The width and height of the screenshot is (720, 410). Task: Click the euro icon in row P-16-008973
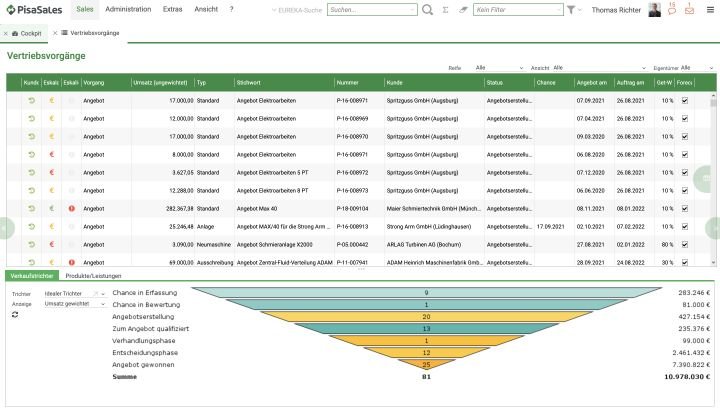51,191
